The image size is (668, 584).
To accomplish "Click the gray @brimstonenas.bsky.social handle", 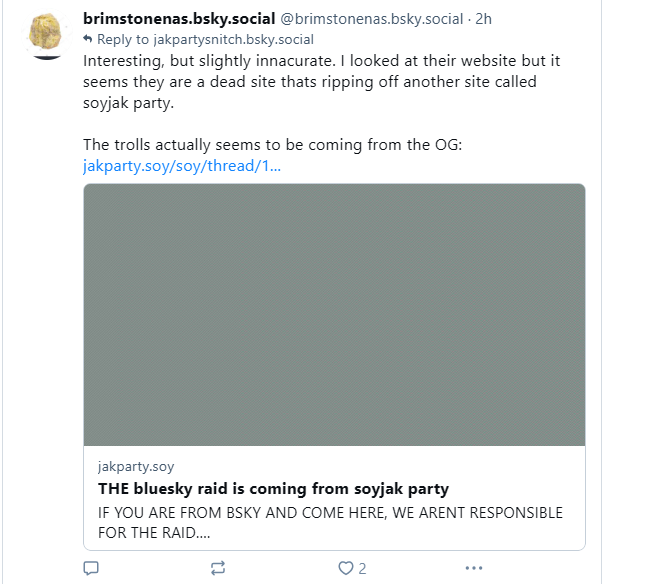I will 366,19.
